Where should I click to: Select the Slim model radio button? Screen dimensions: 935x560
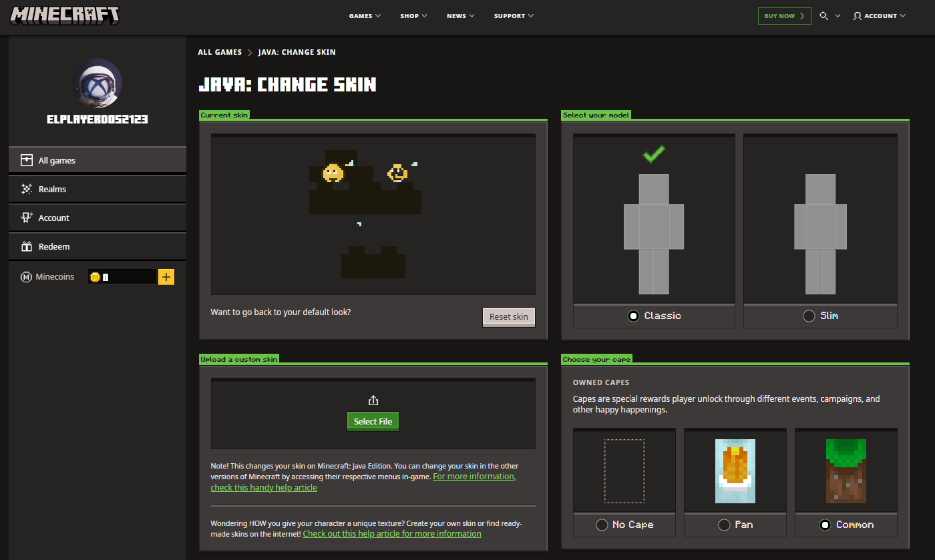coord(809,316)
